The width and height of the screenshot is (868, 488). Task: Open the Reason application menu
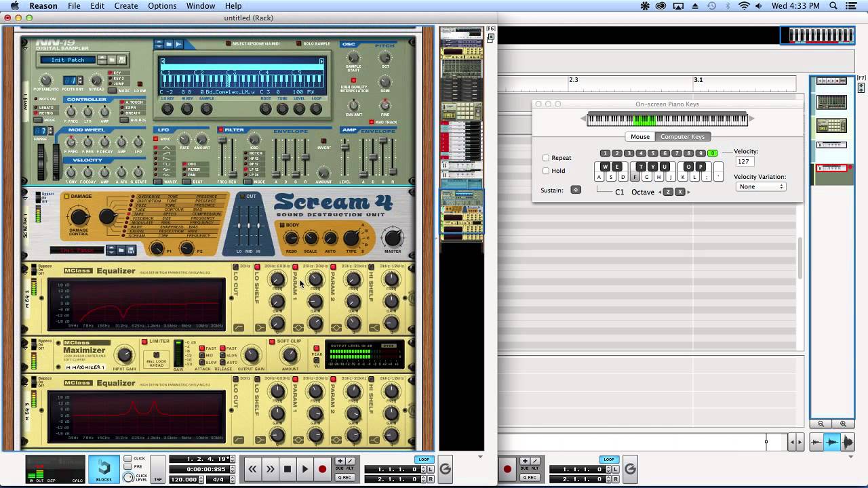pos(43,6)
